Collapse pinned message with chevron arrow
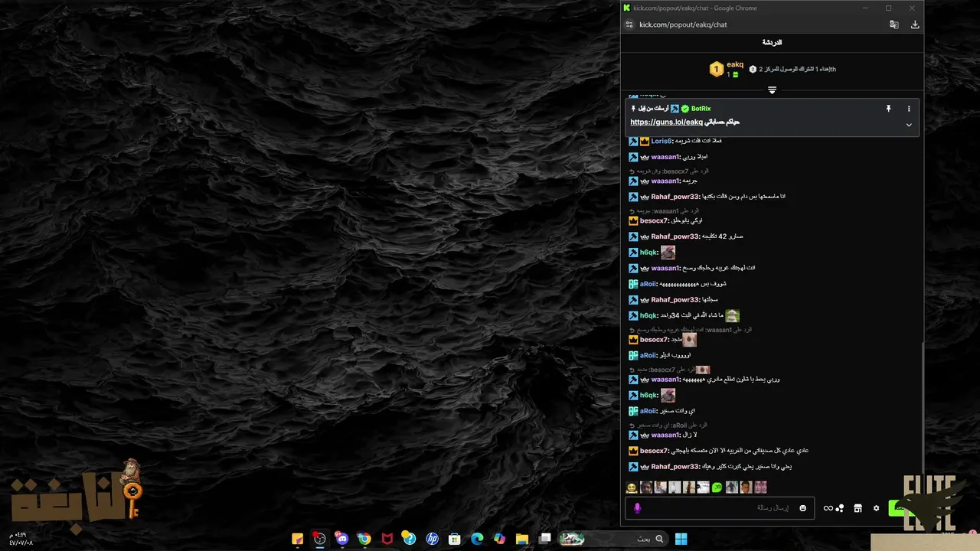Image resolution: width=980 pixels, height=551 pixels. point(909,125)
